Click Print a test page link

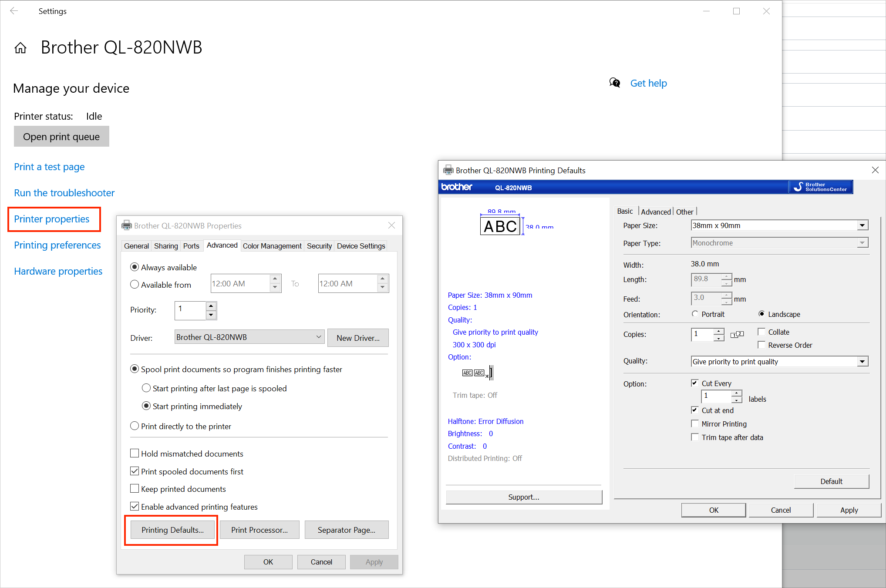pyautogui.click(x=49, y=167)
